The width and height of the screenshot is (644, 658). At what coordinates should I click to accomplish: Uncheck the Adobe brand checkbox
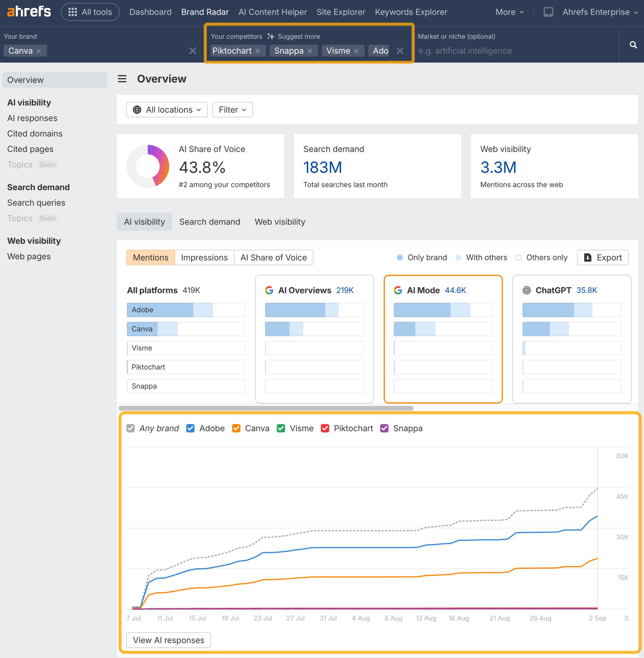(190, 428)
